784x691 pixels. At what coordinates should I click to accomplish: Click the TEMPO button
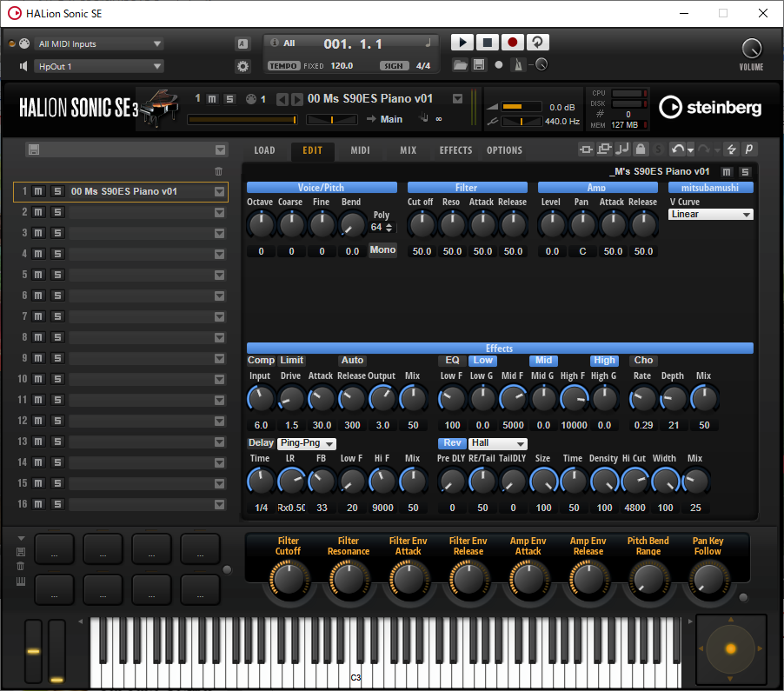tap(283, 65)
